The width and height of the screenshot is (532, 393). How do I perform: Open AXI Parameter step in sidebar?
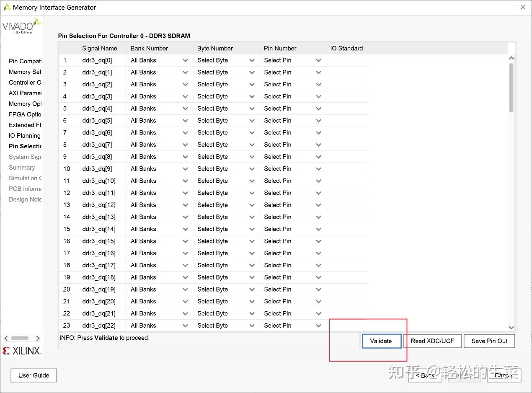25,93
